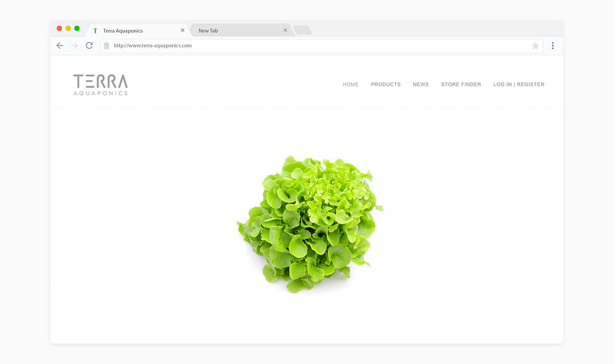Open a new tab with the blank tab button

click(303, 30)
